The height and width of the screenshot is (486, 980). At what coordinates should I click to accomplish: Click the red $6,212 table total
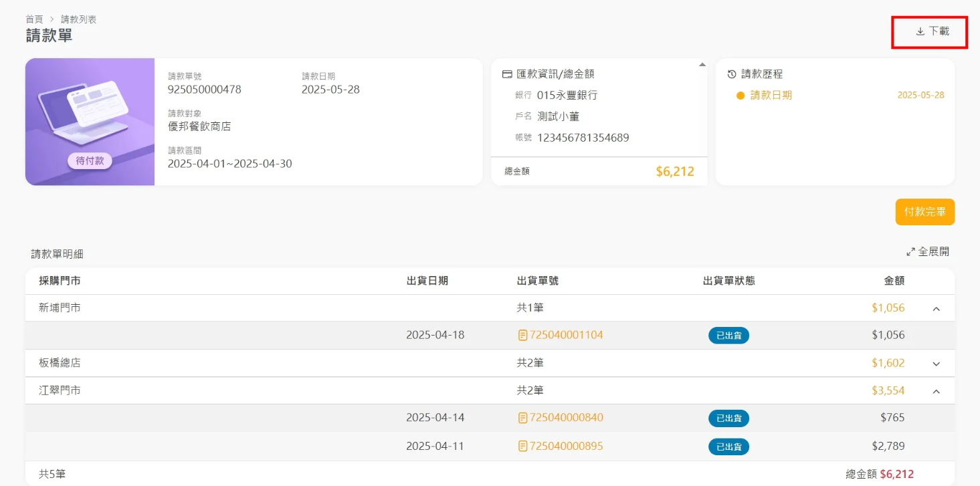click(x=897, y=474)
